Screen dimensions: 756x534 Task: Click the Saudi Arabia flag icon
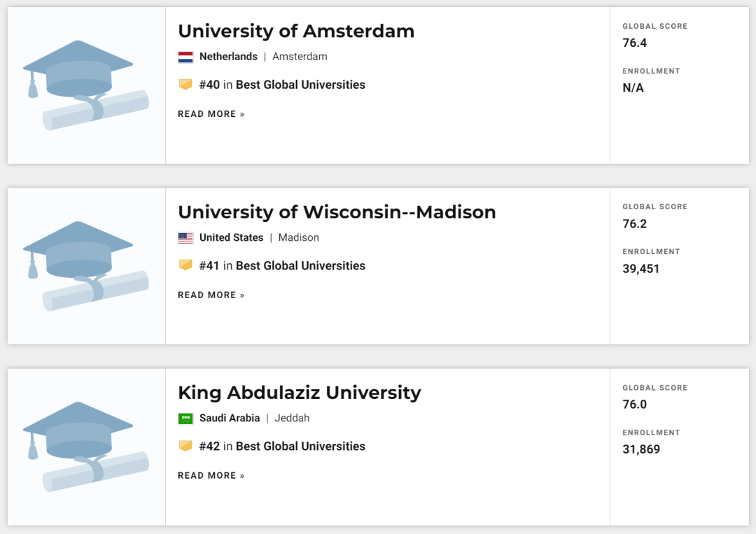(x=185, y=419)
